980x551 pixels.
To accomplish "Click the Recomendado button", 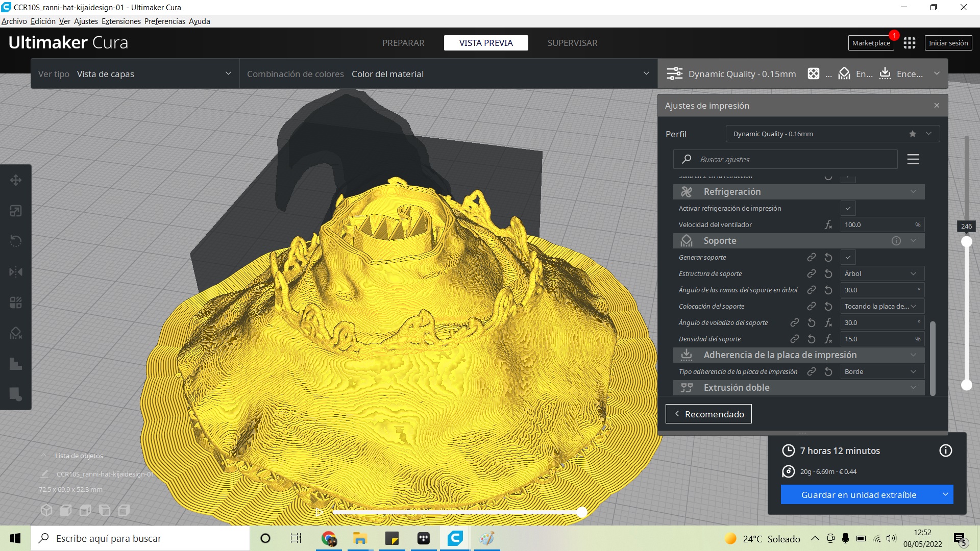I will pyautogui.click(x=708, y=414).
